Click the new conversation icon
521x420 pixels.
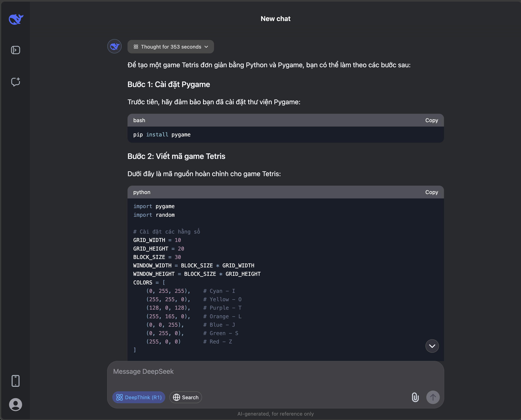[15, 81]
